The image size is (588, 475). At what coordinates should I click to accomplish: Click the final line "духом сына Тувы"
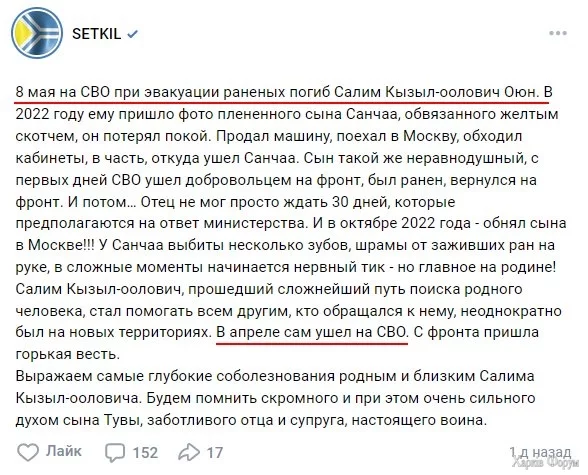[251, 420]
